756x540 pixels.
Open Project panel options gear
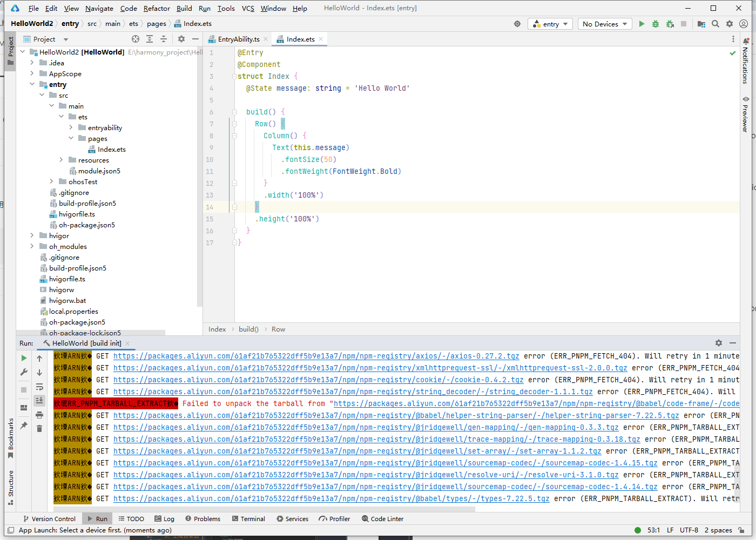tap(181, 39)
